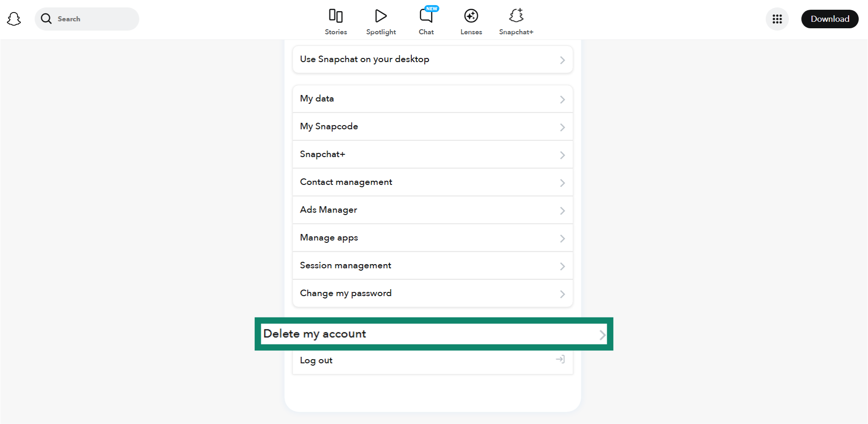Click the Log out arrow icon

click(x=560, y=360)
